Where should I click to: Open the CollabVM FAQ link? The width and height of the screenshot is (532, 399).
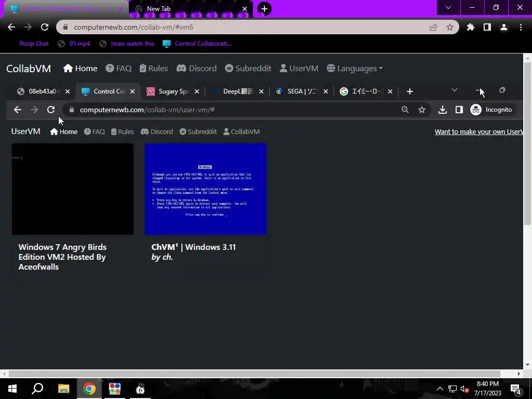point(118,69)
